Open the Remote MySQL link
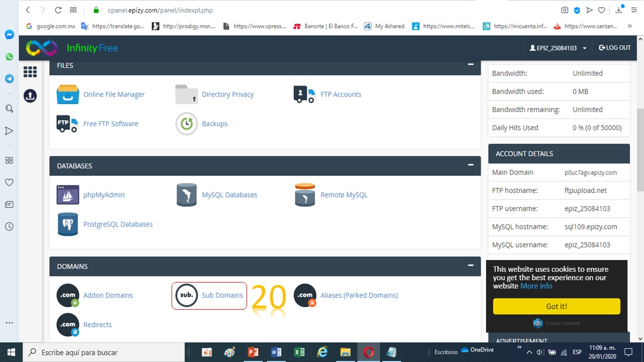The height and width of the screenshot is (362, 644). 344,195
